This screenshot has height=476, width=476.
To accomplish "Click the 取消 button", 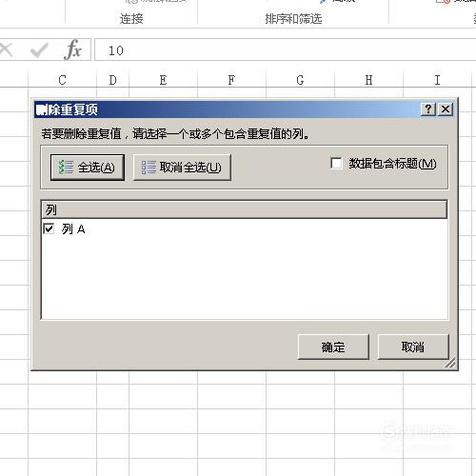I will [413, 347].
